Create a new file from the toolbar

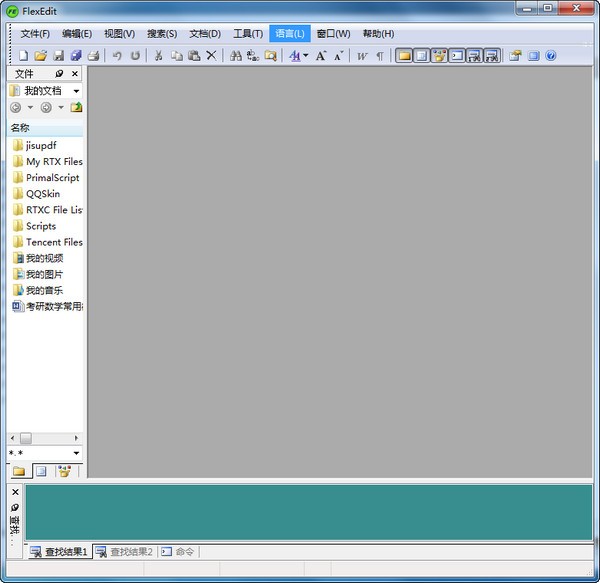point(23,56)
